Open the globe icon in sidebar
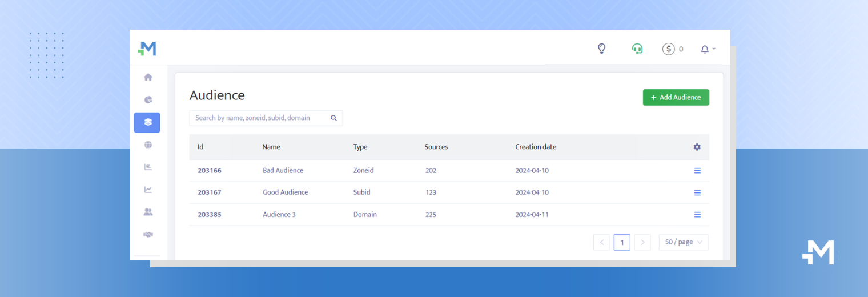 148,145
